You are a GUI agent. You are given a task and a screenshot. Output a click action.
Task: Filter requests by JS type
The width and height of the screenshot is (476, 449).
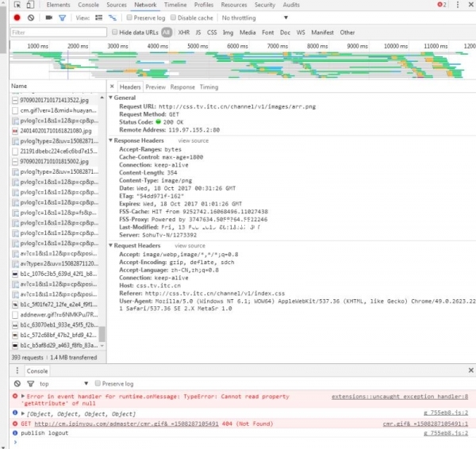[198, 33]
